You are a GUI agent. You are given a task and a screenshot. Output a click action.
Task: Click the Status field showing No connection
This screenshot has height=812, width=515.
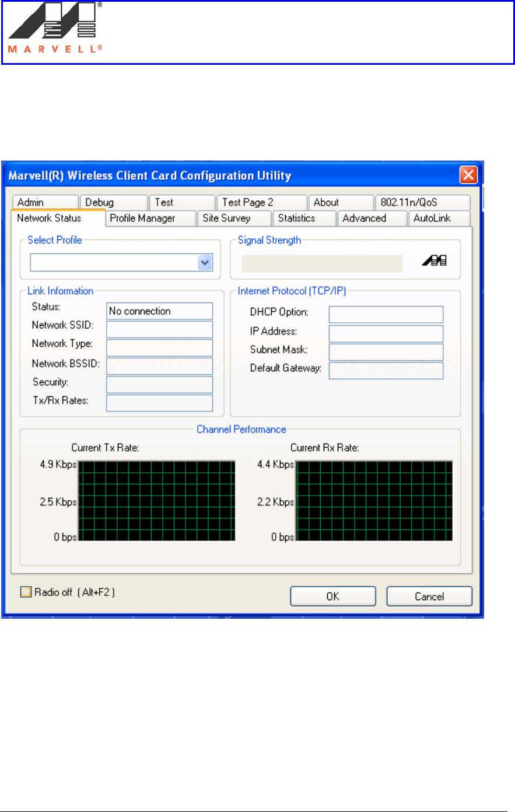click(160, 311)
